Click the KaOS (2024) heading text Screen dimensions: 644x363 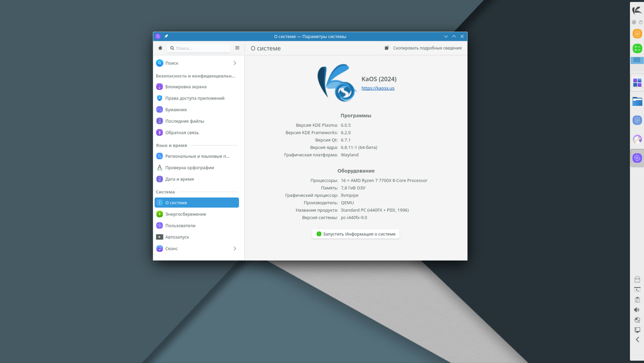(379, 79)
